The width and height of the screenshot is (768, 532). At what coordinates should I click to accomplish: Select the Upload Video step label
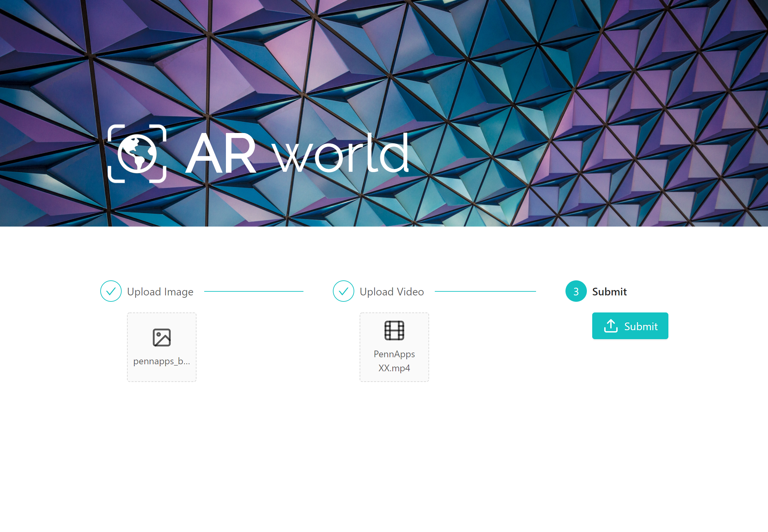[392, 292]
